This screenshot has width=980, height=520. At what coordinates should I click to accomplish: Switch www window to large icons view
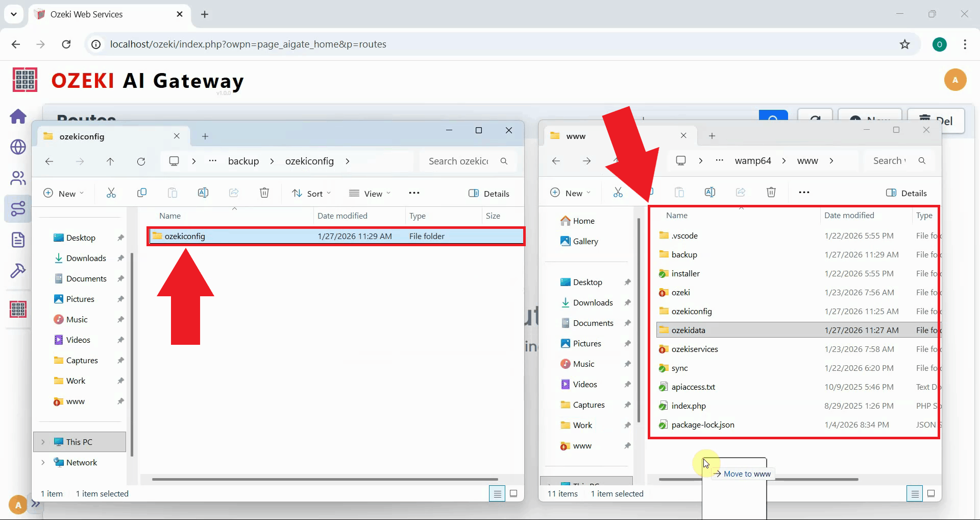point(931,493)
